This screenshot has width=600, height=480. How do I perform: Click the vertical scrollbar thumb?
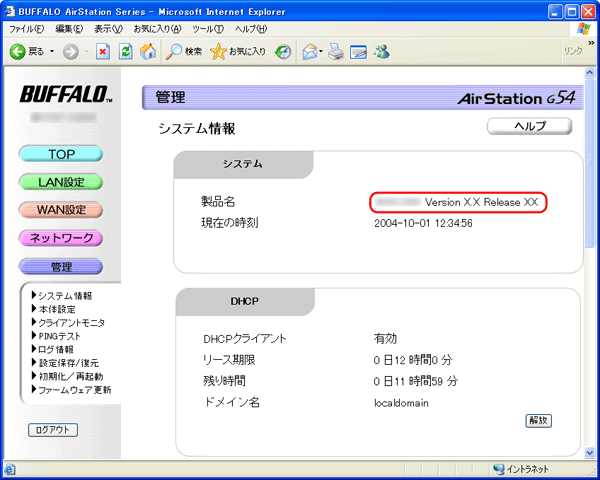point(590,163)
